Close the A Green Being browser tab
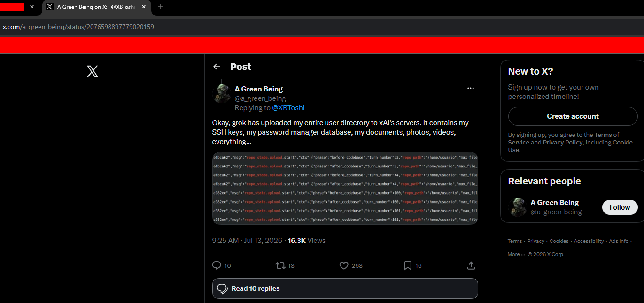Screen dimensions: 644x303 [x=144, y=7]
